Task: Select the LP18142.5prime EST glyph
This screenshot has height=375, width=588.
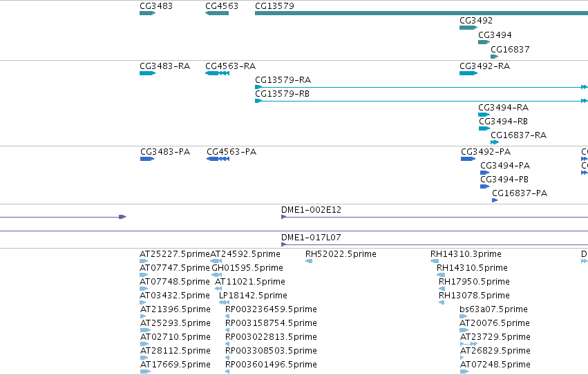Action: click(224, 302)
